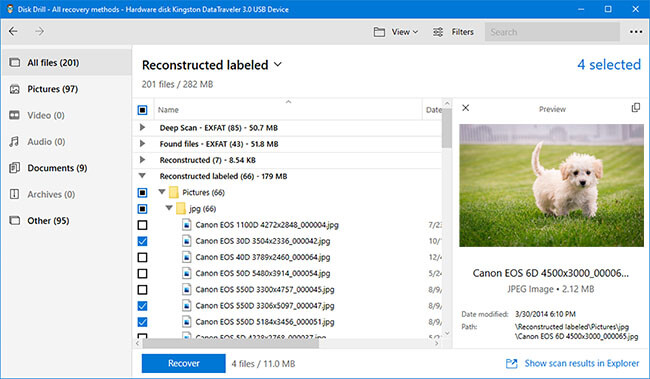Go back with the left arrow
The image size is (650, 379).
[x=13, y=31]
